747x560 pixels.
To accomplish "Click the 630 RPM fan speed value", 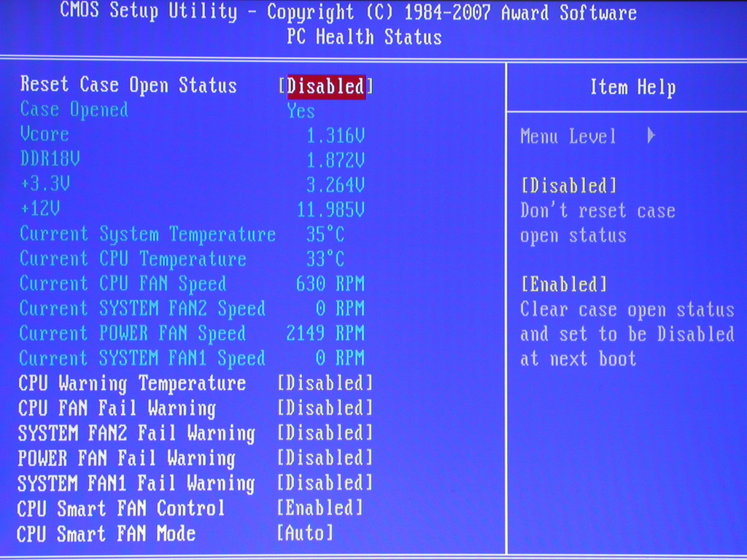I will click(x=330, y=284).
